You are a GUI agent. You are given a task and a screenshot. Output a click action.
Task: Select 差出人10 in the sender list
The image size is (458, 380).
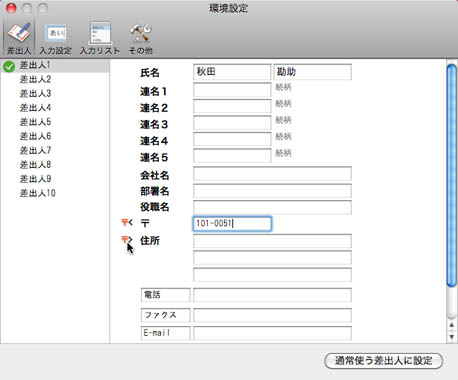(37, 193)
